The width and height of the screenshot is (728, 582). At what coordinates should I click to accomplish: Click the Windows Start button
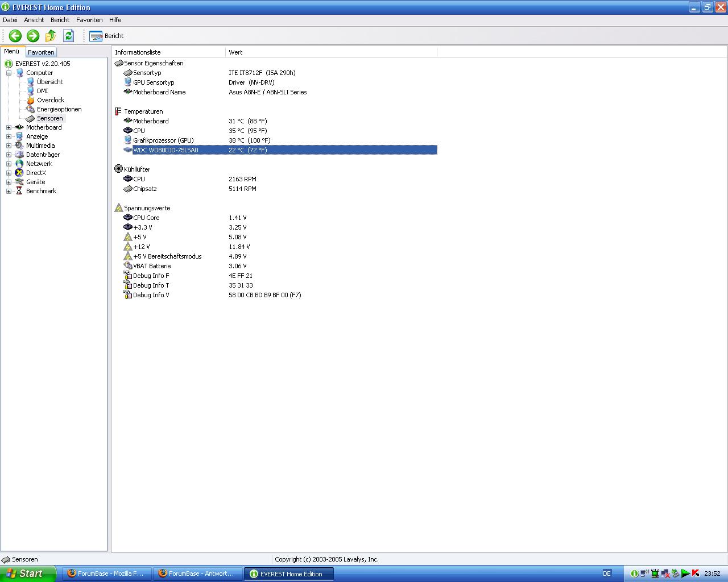(x=28, y=573)
